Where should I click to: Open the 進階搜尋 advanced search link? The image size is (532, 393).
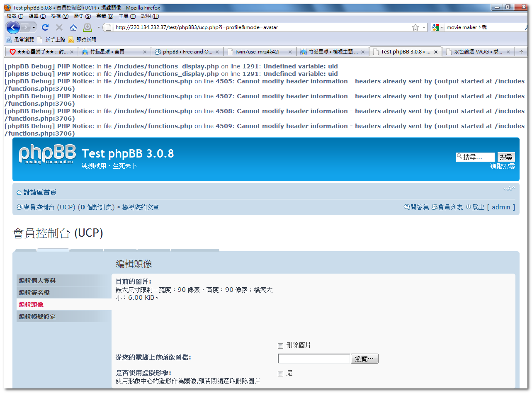click(x=502, y=166)
